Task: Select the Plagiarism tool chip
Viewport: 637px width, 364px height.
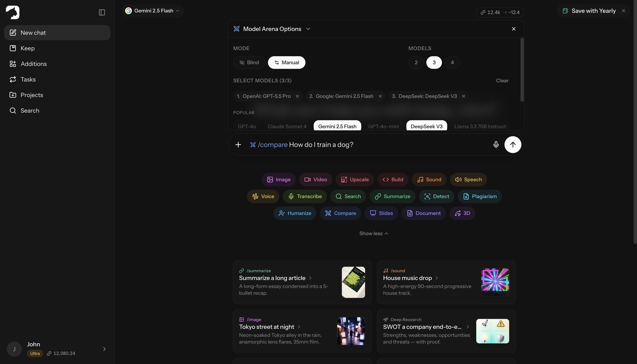Action: 479,196
